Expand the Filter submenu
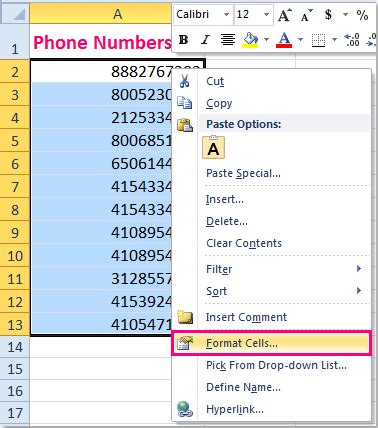Viewport: 378px width, 428px height. click(x=271, y=269)
